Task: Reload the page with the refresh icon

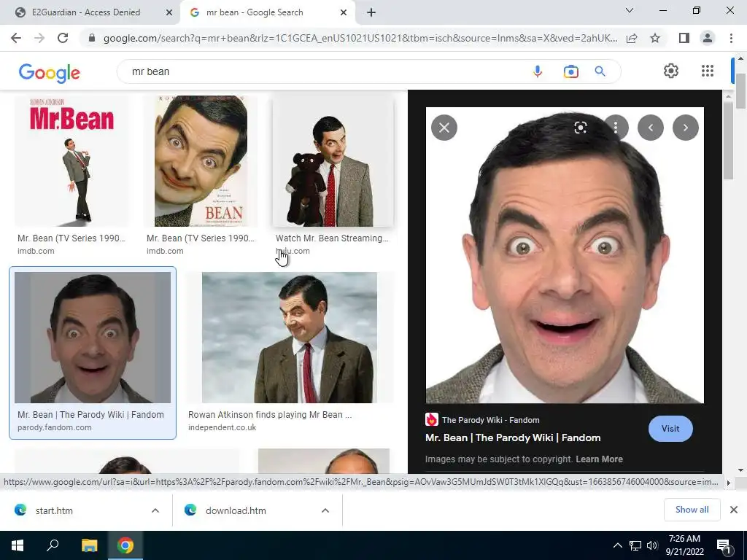Action: (63, 38)
